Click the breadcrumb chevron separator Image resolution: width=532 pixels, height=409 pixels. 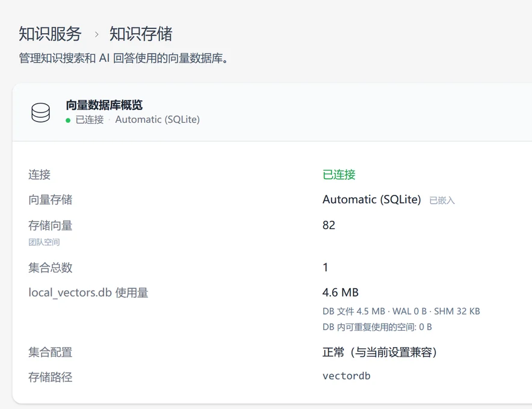(x=96, y=34)
